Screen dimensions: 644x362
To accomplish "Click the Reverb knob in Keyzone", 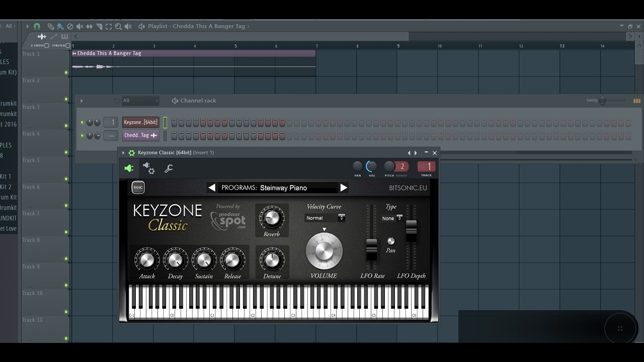I will (x=272, y=217).
